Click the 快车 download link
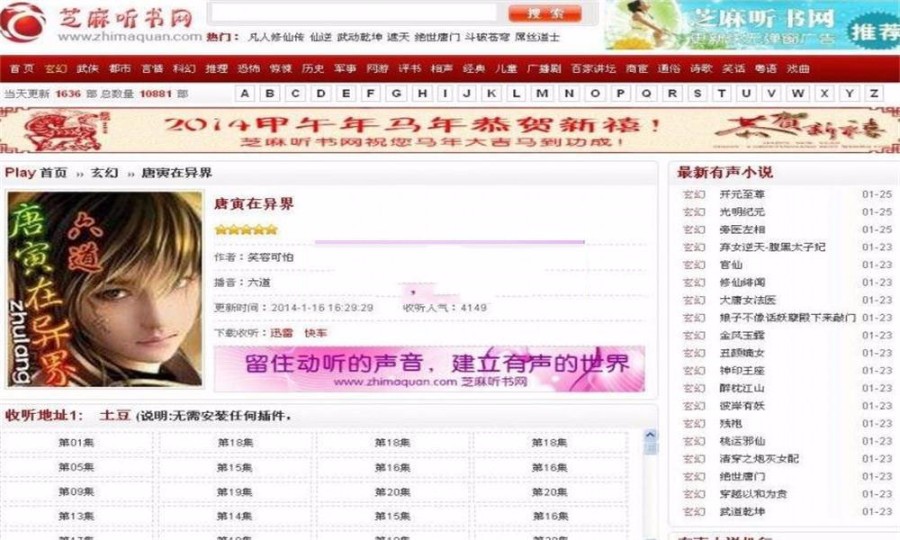The image size is (900, 540). 315,333
